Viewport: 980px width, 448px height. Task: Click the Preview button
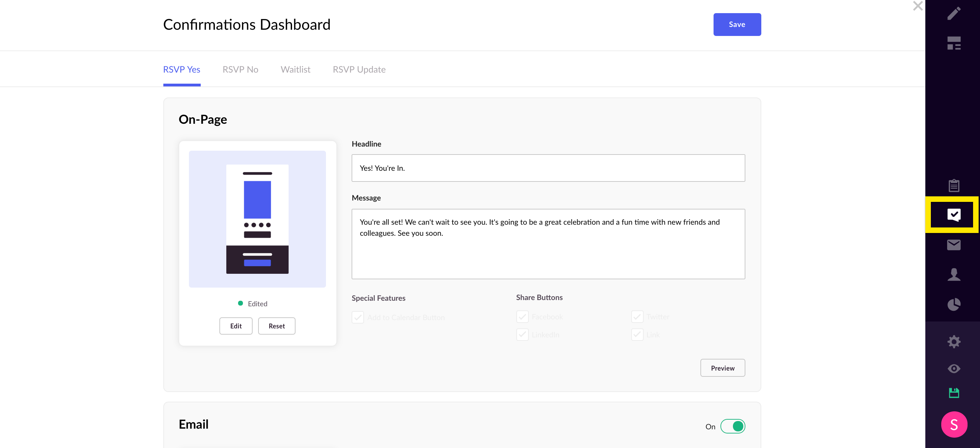pyautogui.click(x=723, y=368)
